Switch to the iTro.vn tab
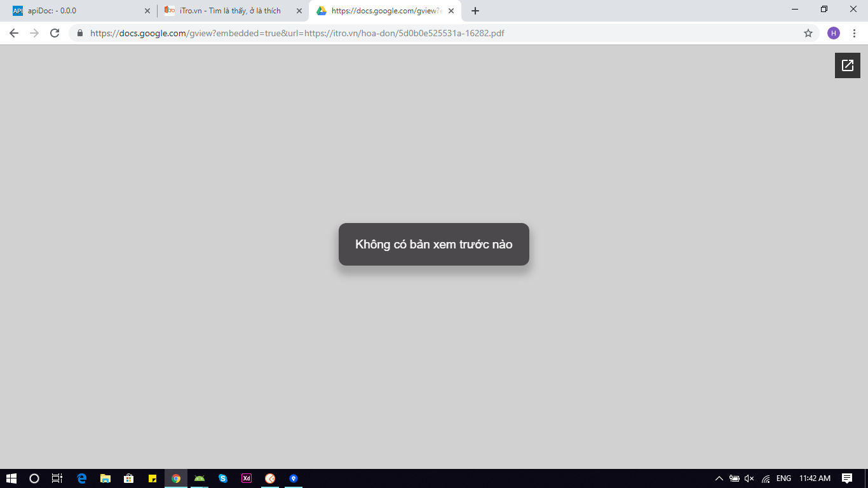This screenshot has height=488, width=868. (229, 11)
